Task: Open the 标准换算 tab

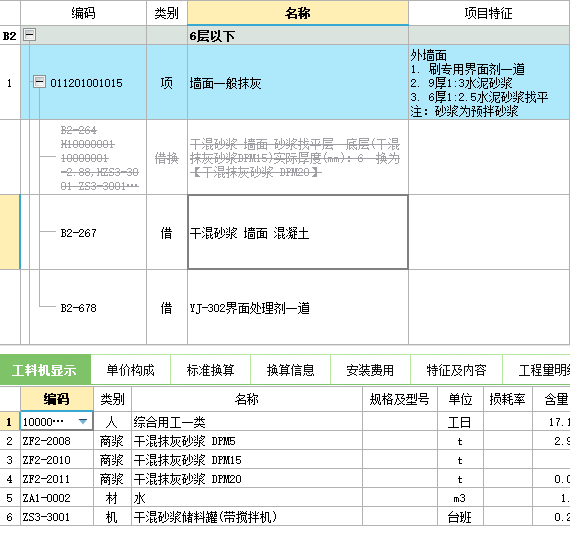Action: (210, 370)
